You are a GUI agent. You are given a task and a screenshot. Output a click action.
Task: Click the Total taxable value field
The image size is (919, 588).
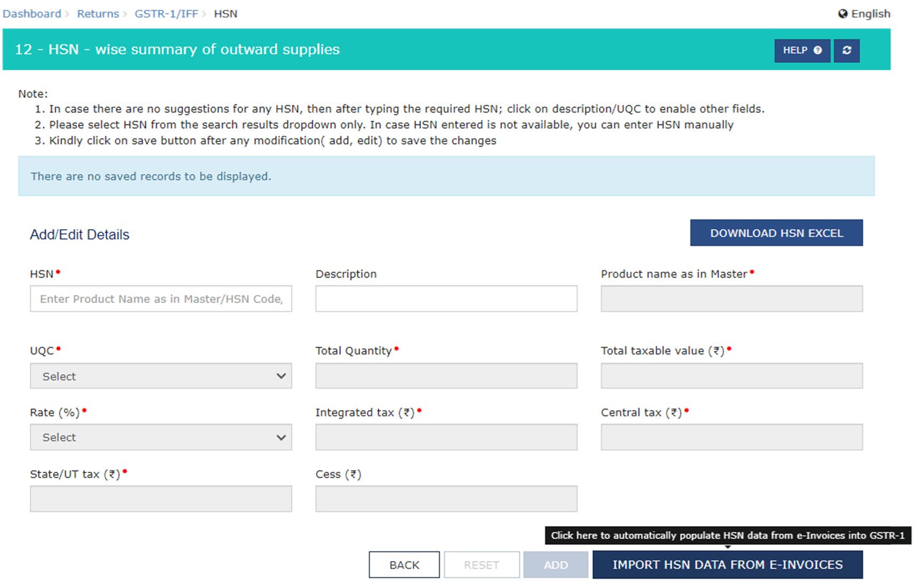731,376
